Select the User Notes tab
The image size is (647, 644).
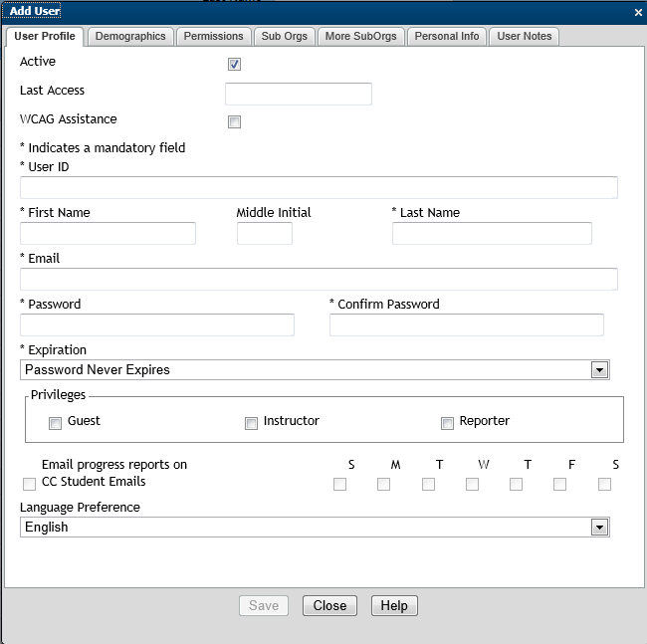point(524,37)
